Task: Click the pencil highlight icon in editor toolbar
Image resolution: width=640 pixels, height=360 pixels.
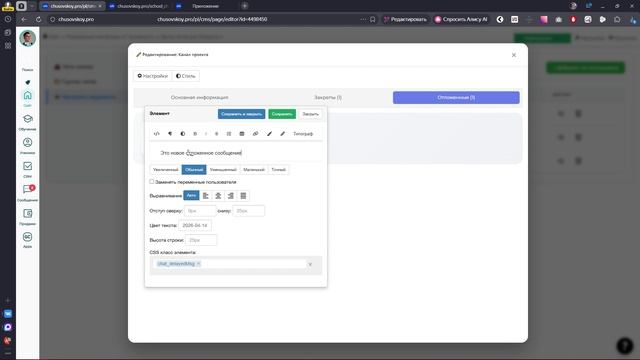Action: 282,134
